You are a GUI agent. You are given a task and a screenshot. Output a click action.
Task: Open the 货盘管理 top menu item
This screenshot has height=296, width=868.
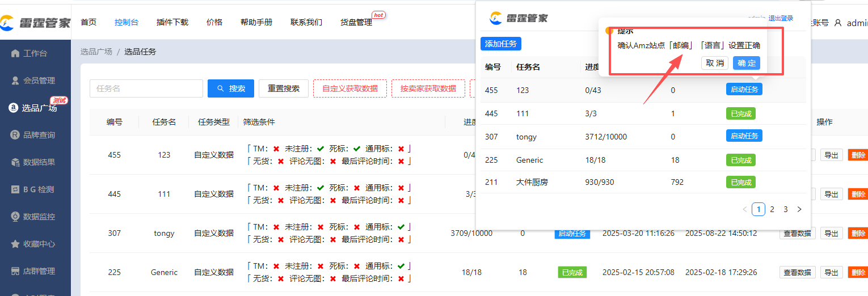click(x=356, y=22)
